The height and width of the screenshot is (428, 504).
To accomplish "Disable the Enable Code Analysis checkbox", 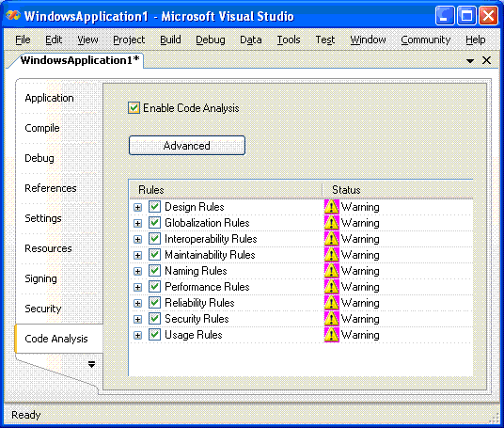I will coord(134,108).
